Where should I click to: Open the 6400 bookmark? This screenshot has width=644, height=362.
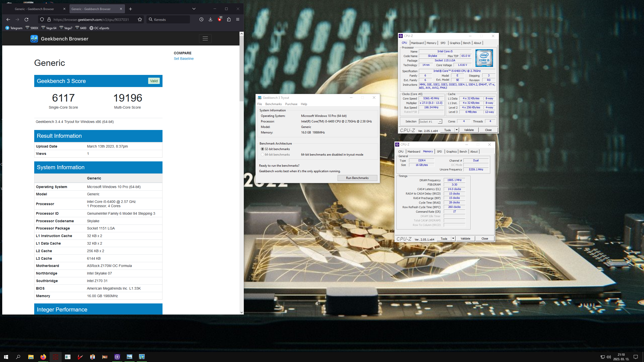[81, 28]
